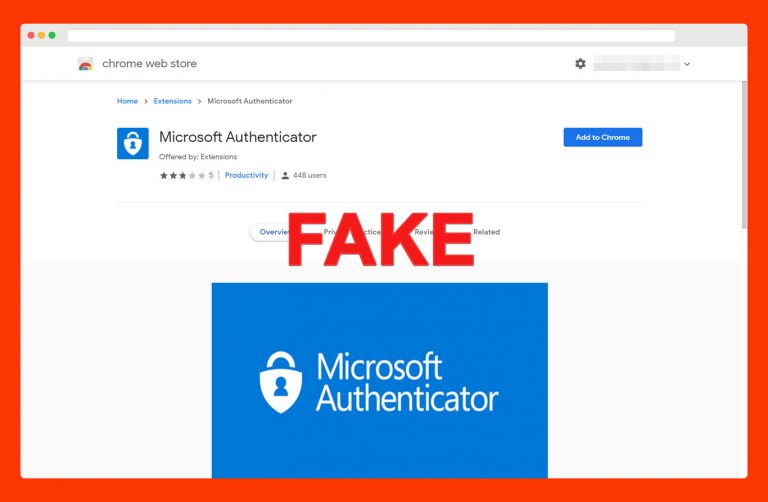Open settings via the gear icon
Viewport: 768px width, 502px height.
(x=580, y=64)
